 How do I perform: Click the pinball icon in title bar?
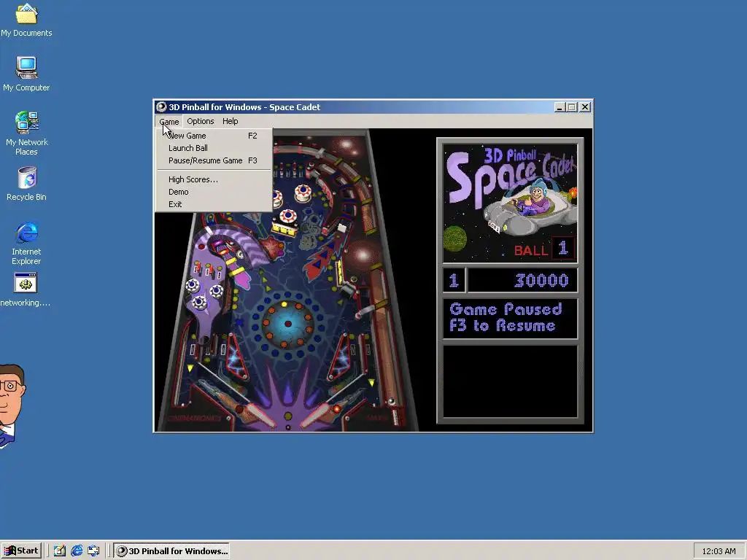[161, 107]
